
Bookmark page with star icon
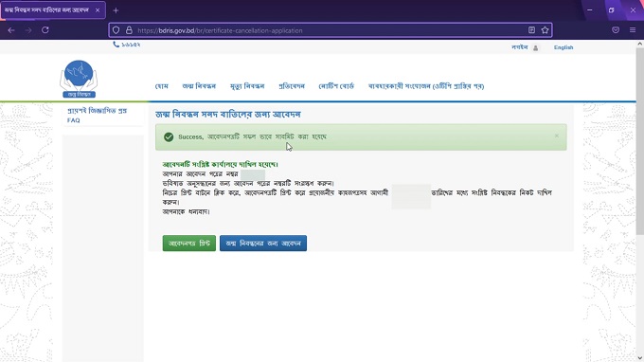coord(545,30)
